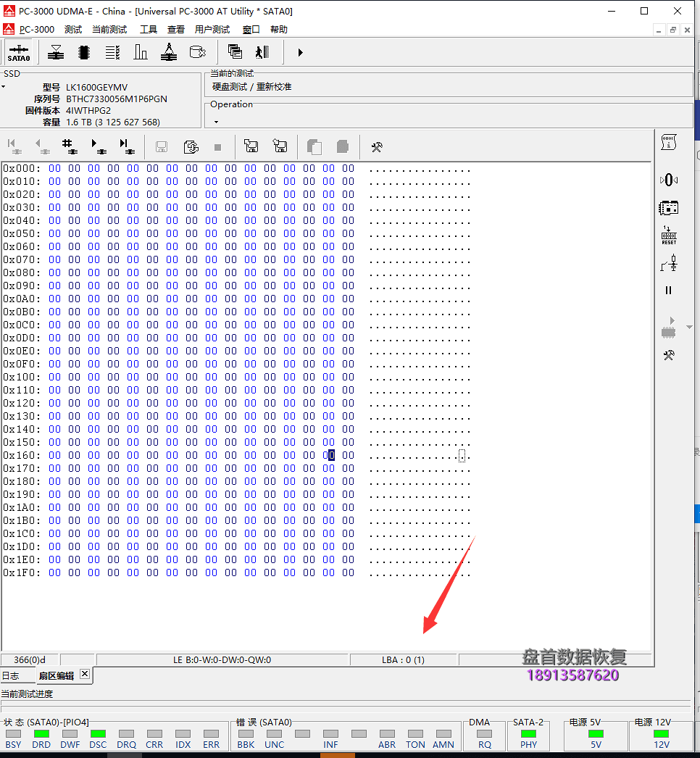Click the serial number BTHC7330056M1P6PGN
The height and width of the screenshot is (758, 700).
point(117,99)
